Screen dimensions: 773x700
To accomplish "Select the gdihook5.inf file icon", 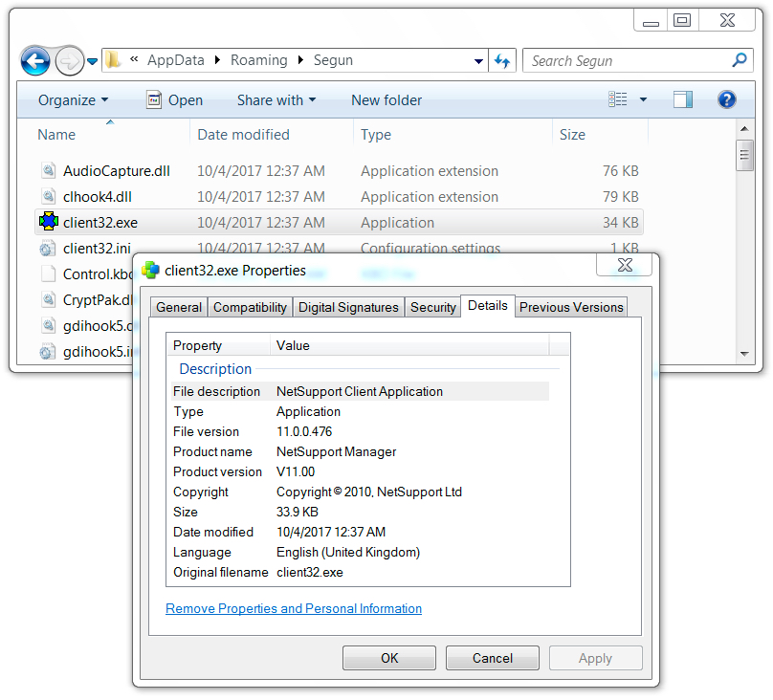I will 47,351.
